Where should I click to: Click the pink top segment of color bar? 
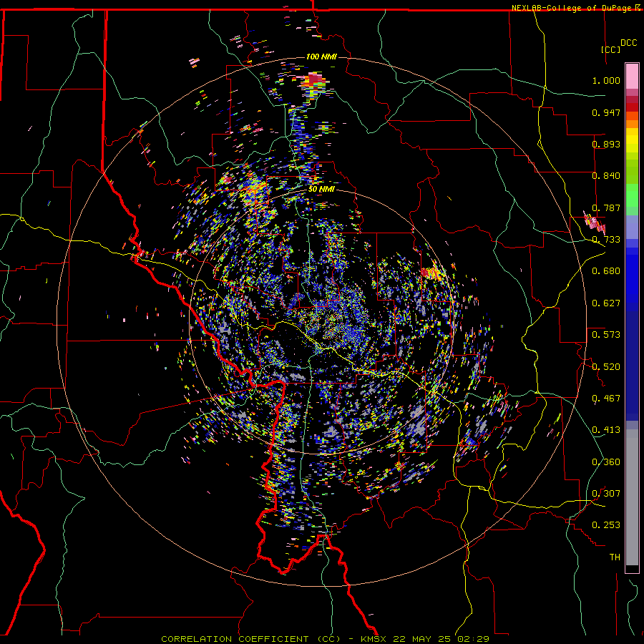click(632, 76)
